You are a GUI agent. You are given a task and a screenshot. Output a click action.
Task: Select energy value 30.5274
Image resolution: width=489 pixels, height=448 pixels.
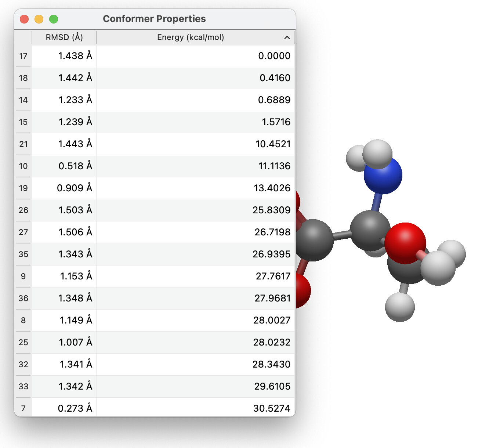(x=196, y=407)
